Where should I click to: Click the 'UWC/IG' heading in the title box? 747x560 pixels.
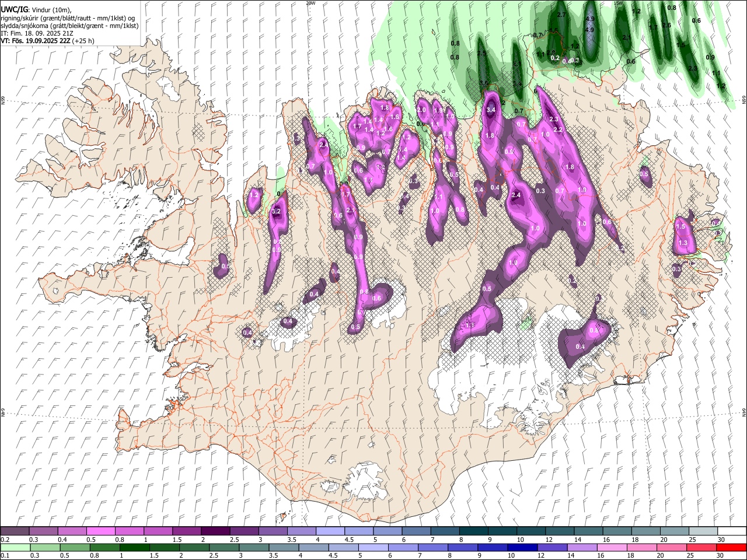[x=14, y=10]
